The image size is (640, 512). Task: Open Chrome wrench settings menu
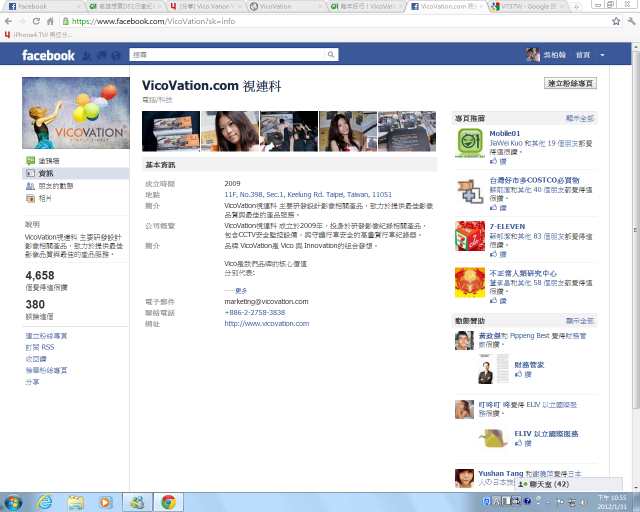pos(631,21)
